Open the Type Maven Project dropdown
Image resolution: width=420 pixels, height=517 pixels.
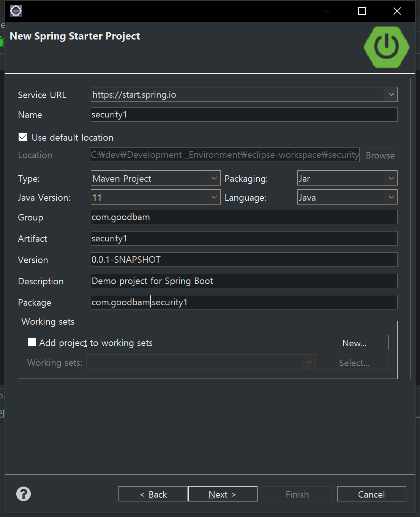pos(214,178)
